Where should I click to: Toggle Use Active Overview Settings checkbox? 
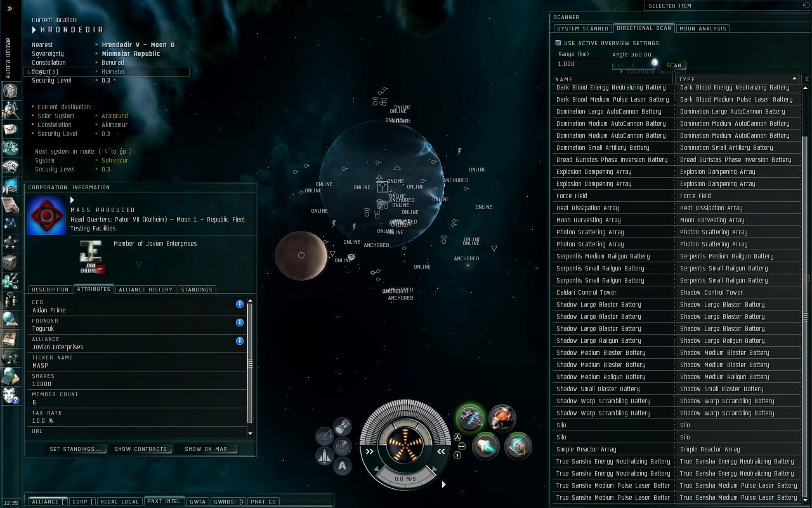pyautogui.click(x=558, y=43)
